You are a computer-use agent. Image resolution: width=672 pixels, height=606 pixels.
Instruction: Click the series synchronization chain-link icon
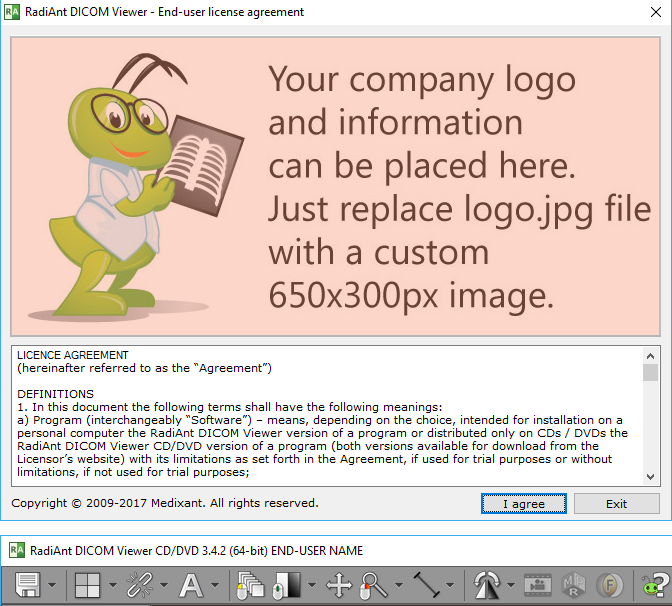(139, 585)
